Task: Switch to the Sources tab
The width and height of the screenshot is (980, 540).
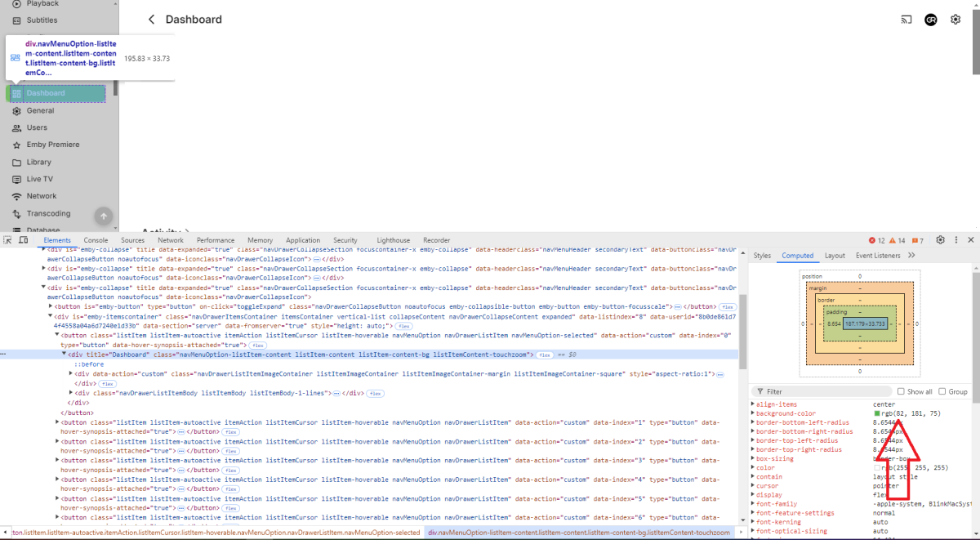Action: coord(132,240)
